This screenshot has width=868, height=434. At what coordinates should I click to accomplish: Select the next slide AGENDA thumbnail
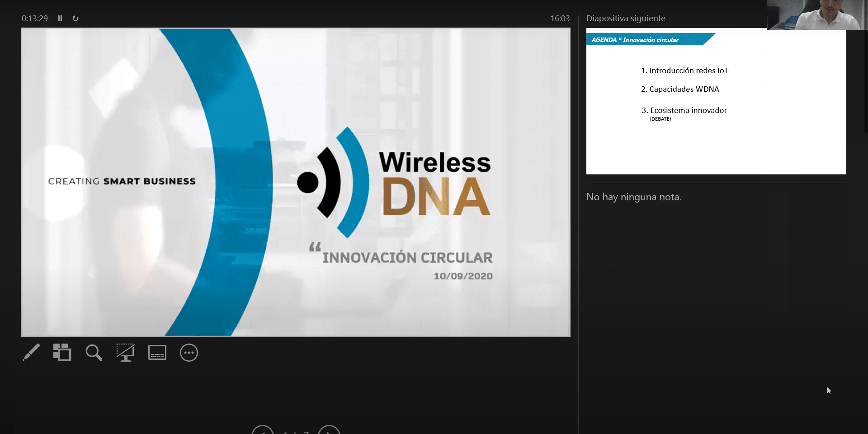pyautogui.click(x=716, y=101)
